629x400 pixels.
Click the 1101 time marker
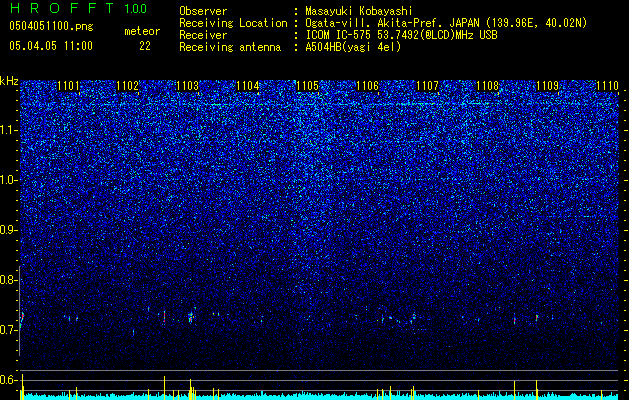[x=68, y=86]
